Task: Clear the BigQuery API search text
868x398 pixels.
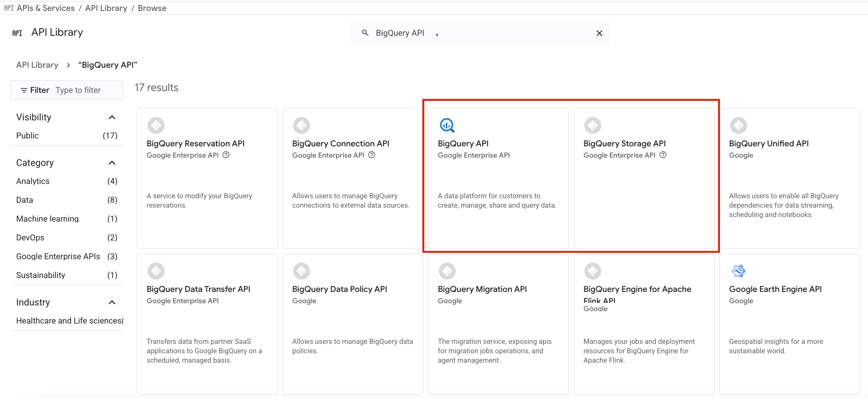Action: click(x=599, y=33)
